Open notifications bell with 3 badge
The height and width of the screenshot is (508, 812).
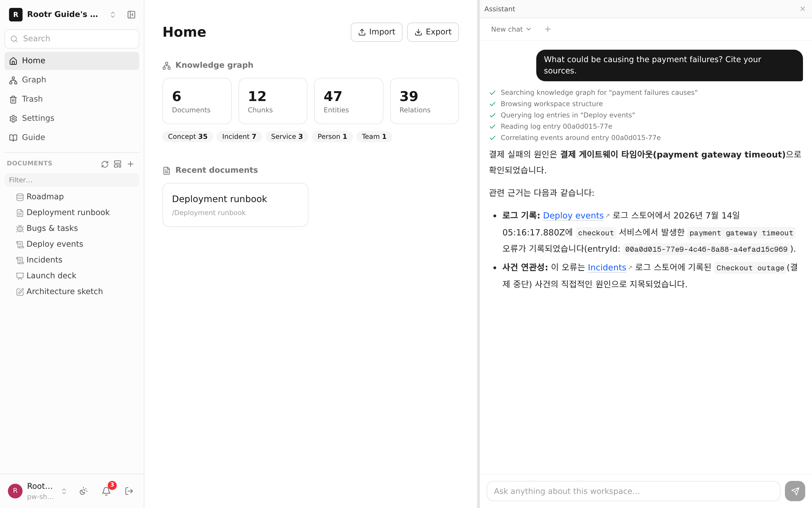pyautogui.click(x=106, y=491)
